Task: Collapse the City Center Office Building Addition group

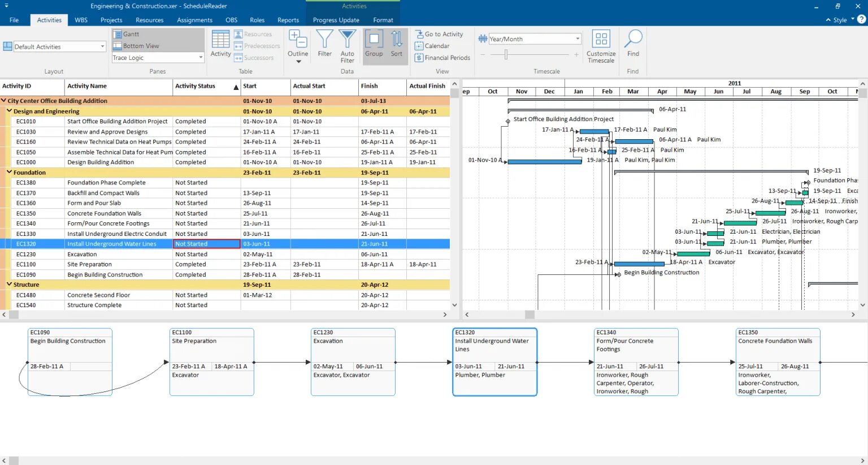Action: click(x=3, y=101)
